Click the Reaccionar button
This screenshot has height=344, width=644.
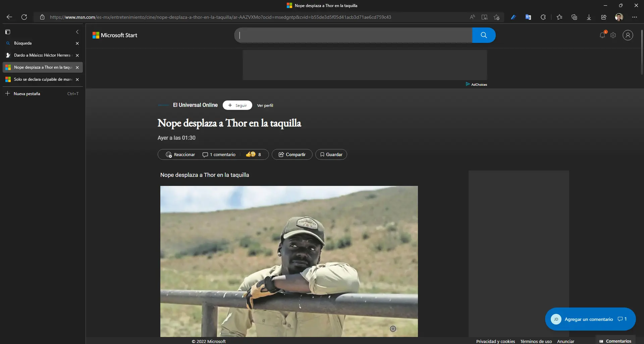click(x=180, y=154)
